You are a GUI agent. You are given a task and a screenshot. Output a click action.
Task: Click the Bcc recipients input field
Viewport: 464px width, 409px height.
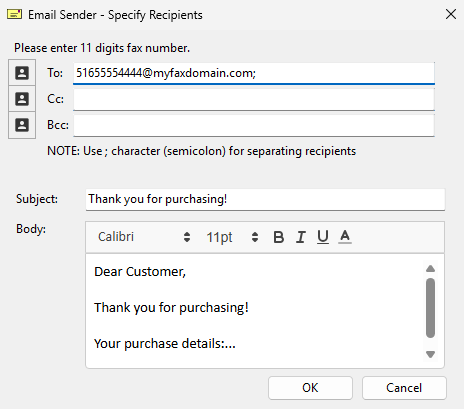[254, 125]
